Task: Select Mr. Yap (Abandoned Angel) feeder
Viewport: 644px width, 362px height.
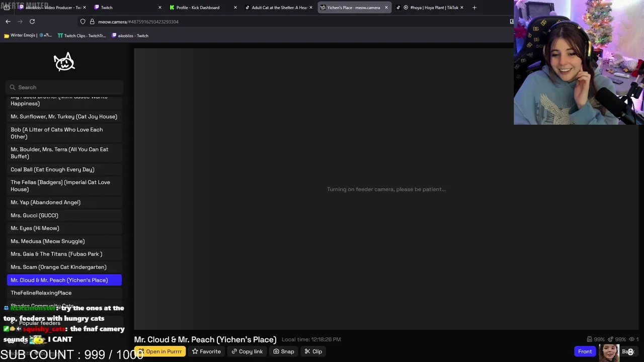Action: tap(64, 202)
